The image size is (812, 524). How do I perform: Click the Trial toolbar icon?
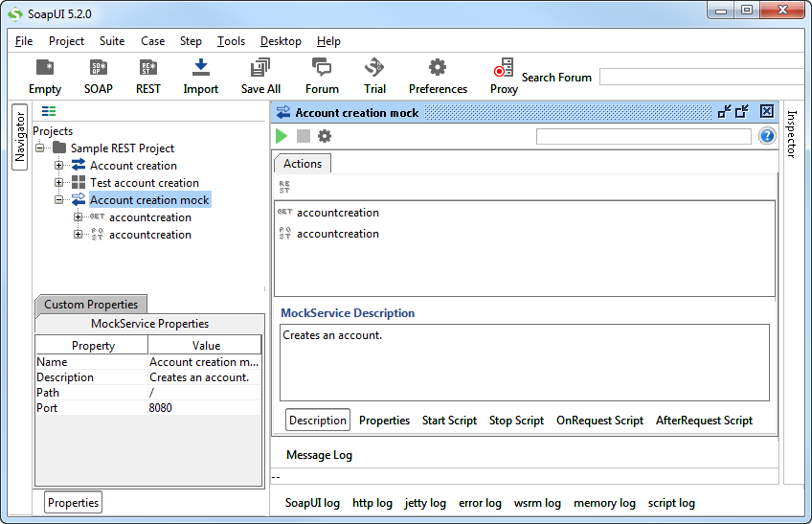374,67
